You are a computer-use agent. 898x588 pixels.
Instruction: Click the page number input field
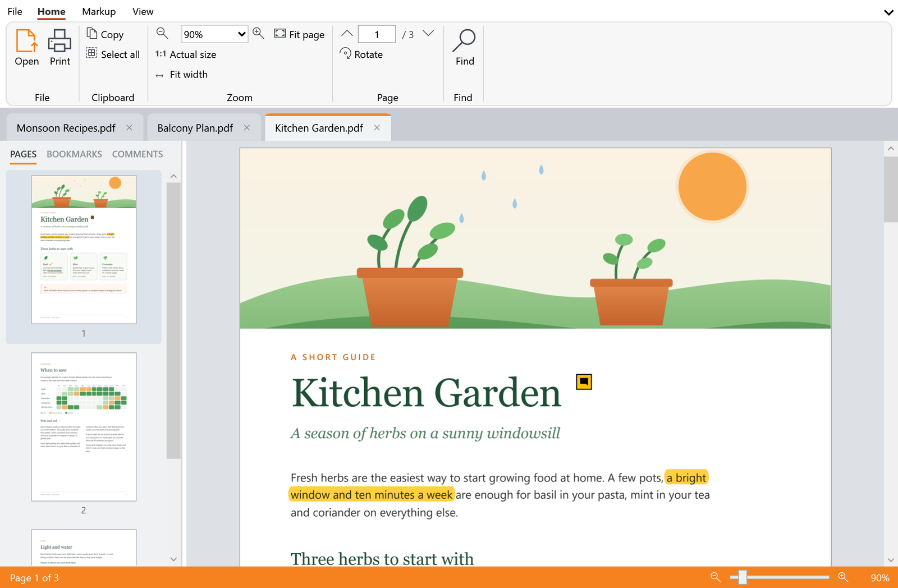click(x=377, y=34)
